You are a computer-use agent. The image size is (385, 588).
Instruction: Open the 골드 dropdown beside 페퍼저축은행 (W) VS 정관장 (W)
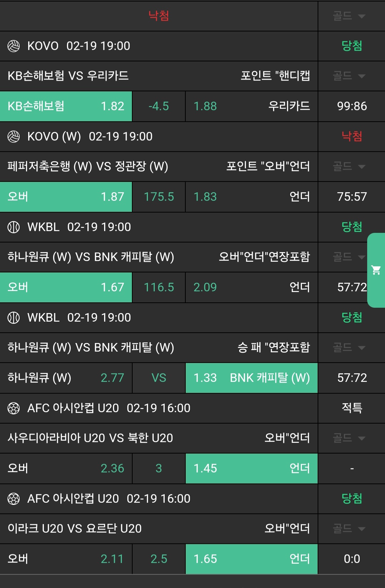pos(349,167)
